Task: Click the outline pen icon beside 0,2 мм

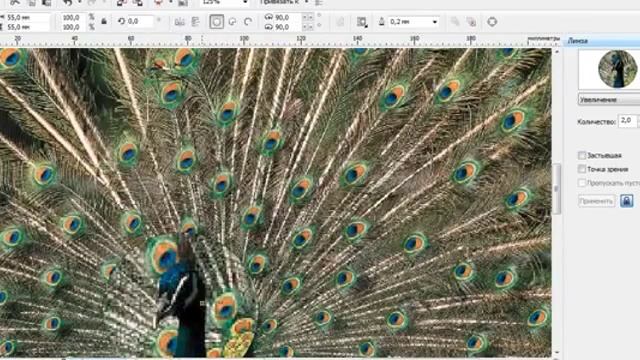Action: point(382,22)
